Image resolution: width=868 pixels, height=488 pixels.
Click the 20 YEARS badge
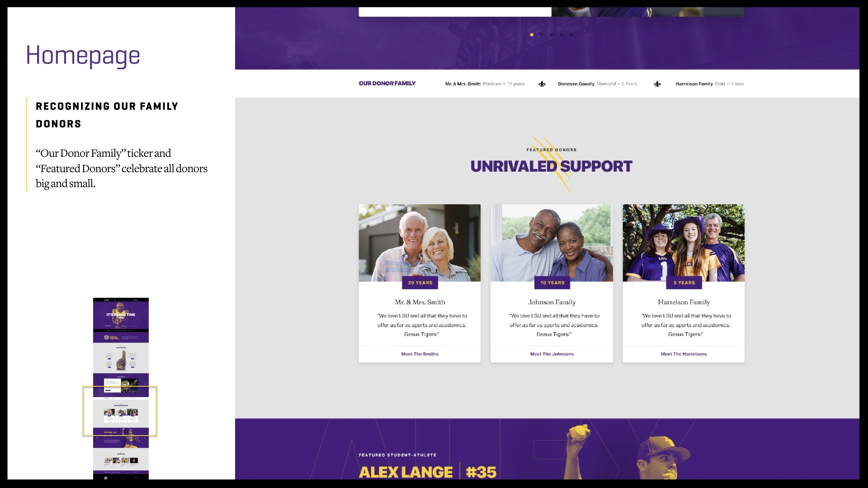[420, 283]
